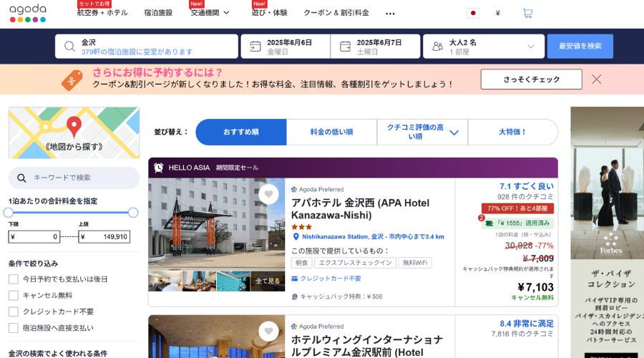View all photos via 全て見る thumbnail
The height and width of the screenshot is (358, 644).
(268, 281)
